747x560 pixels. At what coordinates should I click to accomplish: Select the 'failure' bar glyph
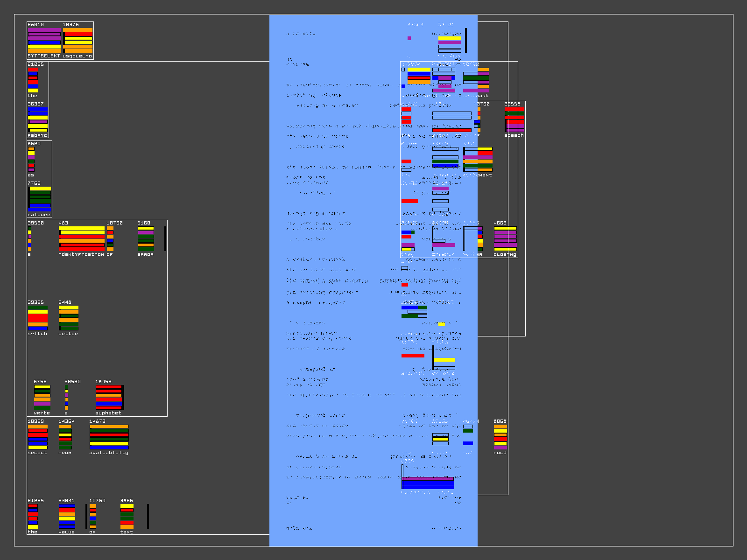click(40, 199)
